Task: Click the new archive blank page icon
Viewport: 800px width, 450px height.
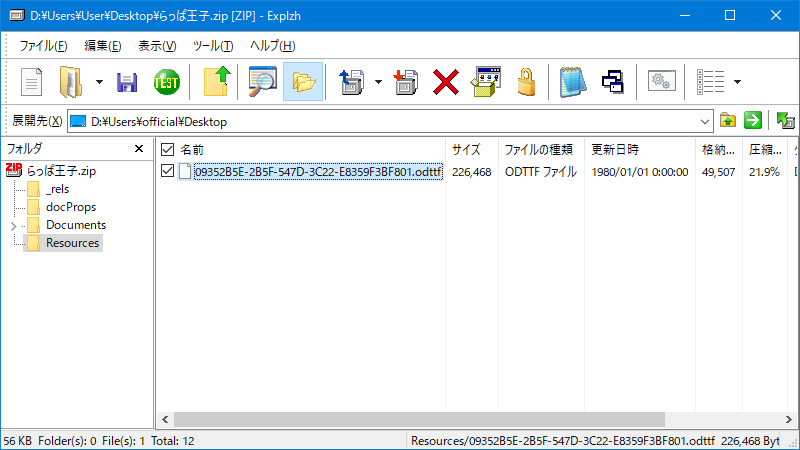Action: click(32, 82)
